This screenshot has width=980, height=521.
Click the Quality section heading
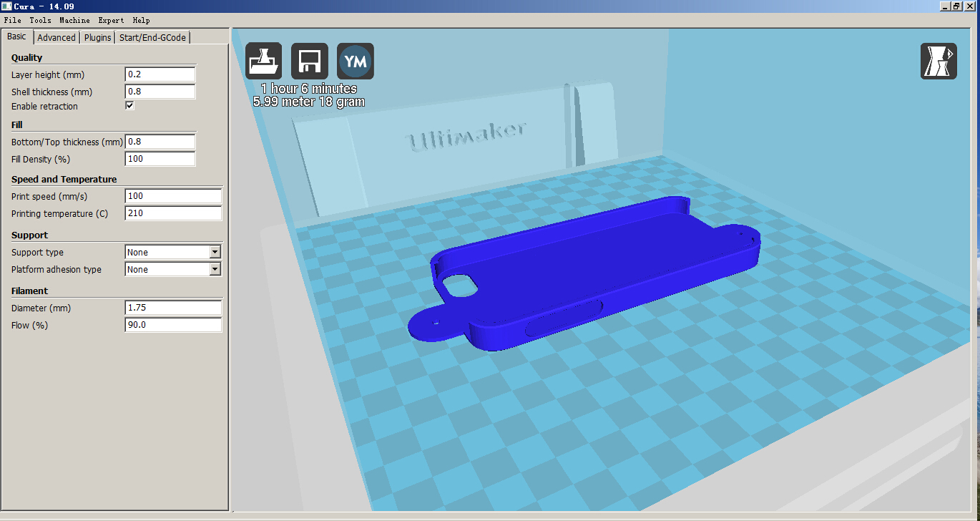[x=26, y=57]
